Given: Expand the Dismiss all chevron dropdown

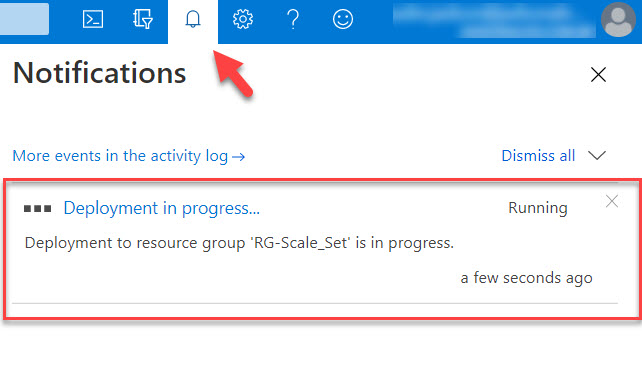Looking at the screenshot, I should tap(597, 156).
